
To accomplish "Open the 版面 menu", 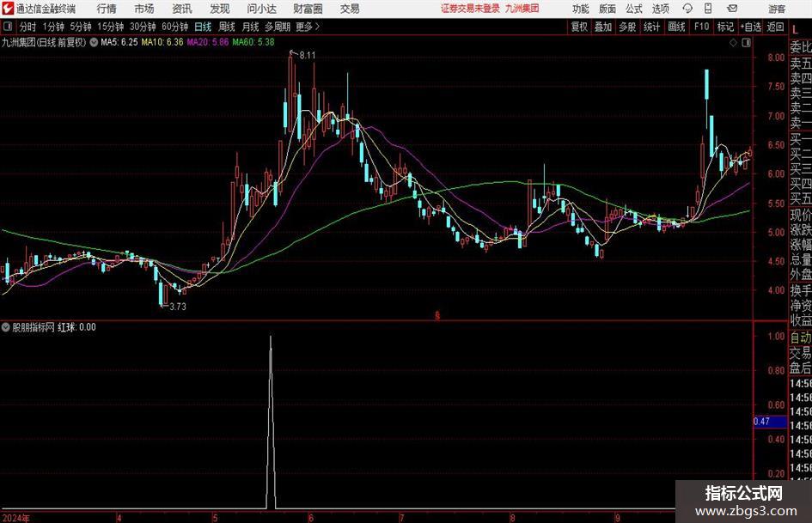I will point(607,9).
